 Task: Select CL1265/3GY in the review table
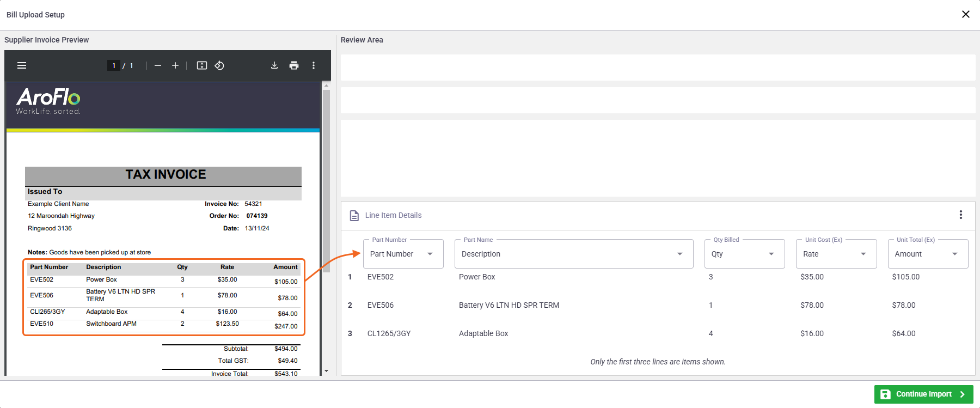click(389, 333)
